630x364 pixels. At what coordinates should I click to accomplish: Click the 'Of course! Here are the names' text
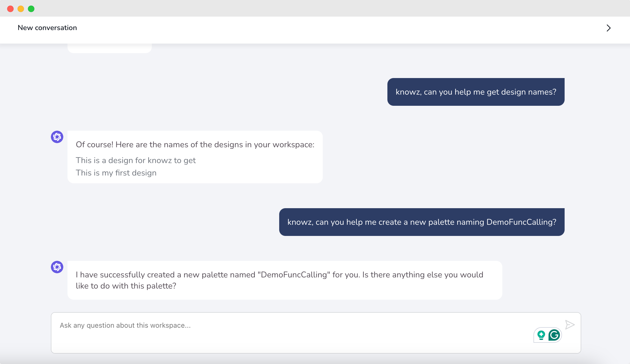pyautogui.click(x=195, y=145)
